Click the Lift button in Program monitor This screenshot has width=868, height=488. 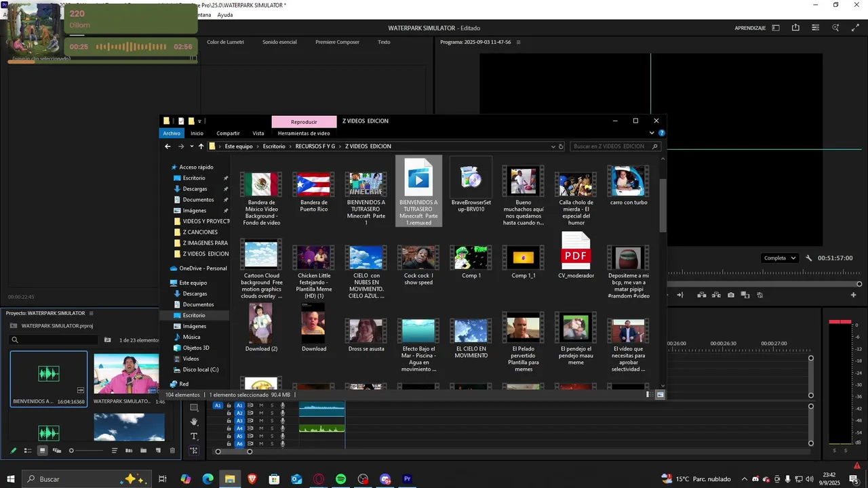pyautogui.click(x=701, y=295)
